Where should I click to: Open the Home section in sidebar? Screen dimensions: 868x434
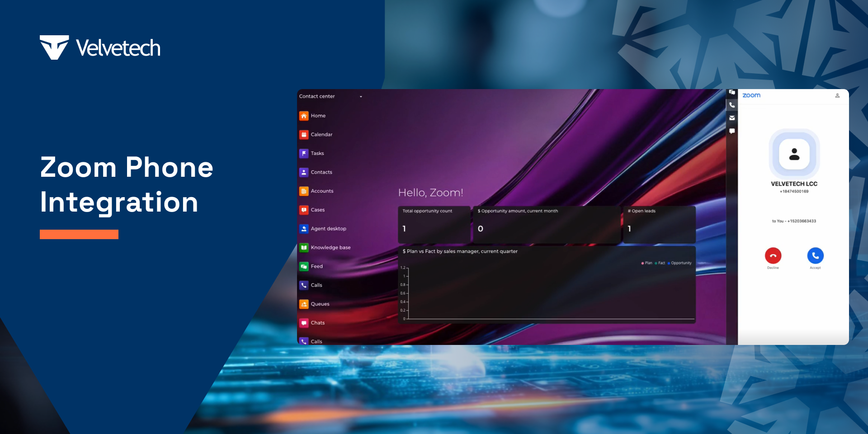tap(312, 116)
